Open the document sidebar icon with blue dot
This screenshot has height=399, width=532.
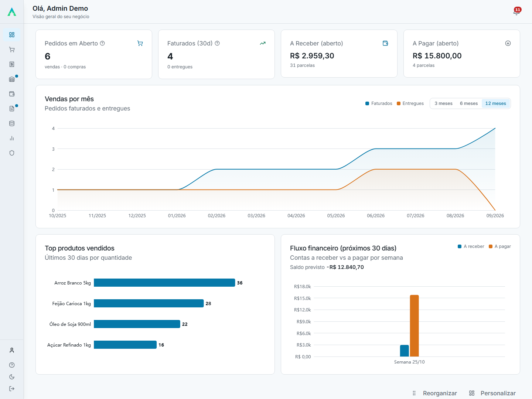(12, 109)
